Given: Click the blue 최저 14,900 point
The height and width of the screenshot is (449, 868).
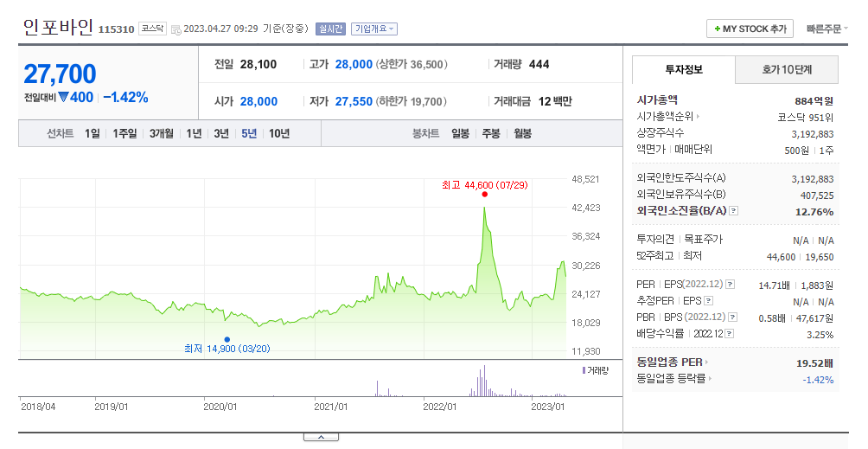Looking at the screenshot, I should point(227,339).
